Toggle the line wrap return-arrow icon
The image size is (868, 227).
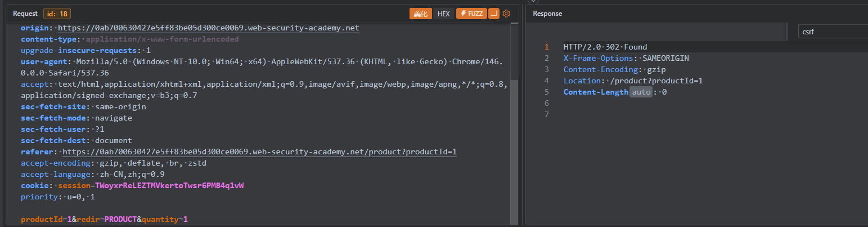point(494,14)
